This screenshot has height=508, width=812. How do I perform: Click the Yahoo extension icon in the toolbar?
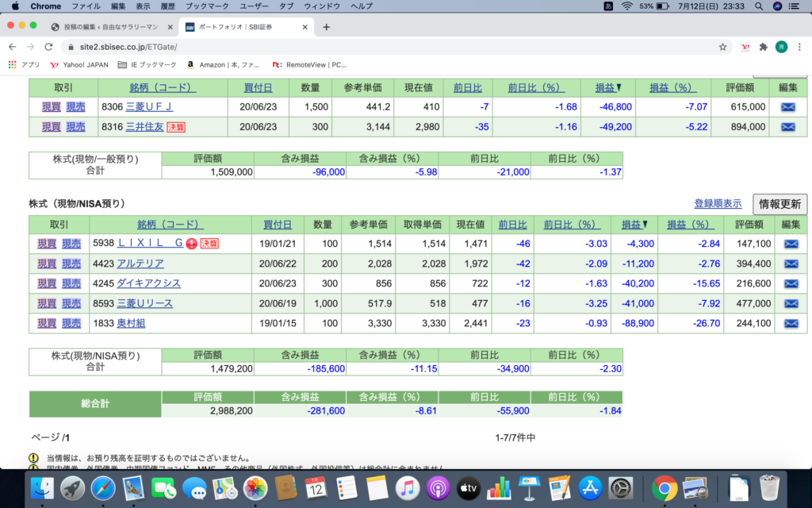tap(745, 47)
